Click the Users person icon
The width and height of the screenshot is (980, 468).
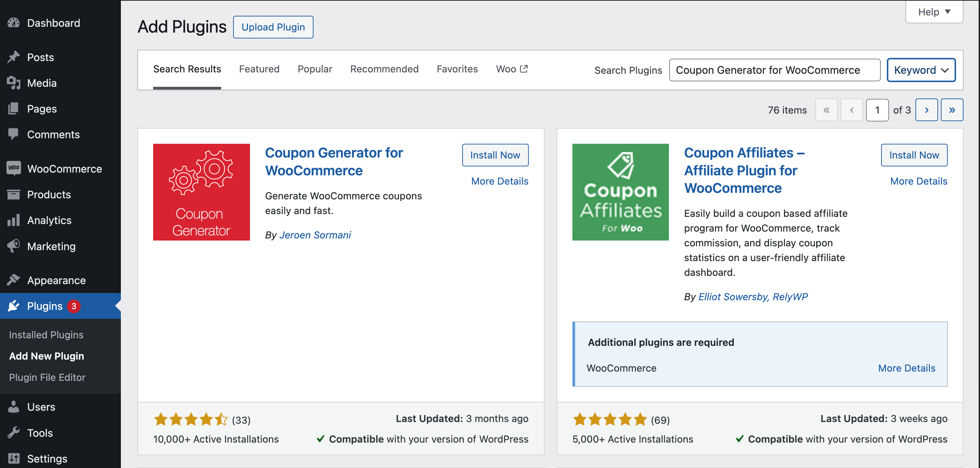14,407
